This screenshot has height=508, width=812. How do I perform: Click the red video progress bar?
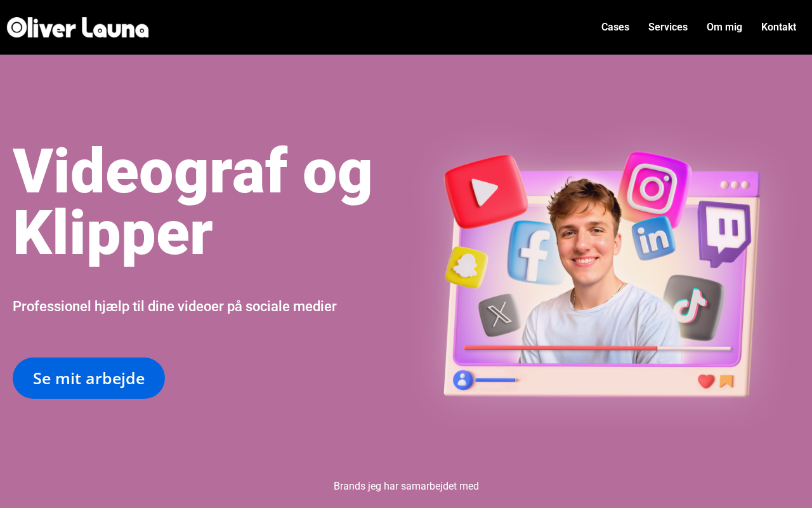561,348
